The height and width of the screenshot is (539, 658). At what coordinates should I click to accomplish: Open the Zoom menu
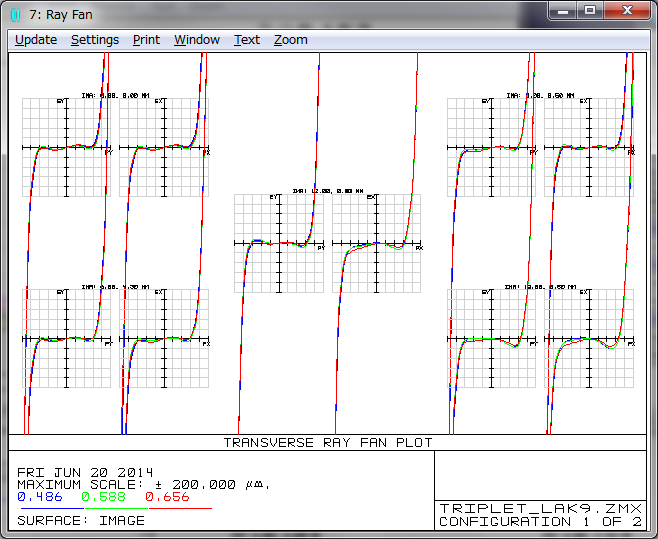pos(290,40)
